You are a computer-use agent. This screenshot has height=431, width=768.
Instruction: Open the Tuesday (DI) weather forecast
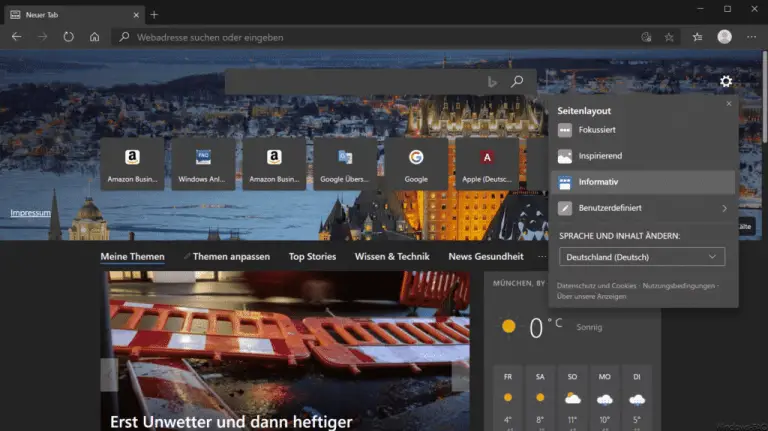pos(637,398)
